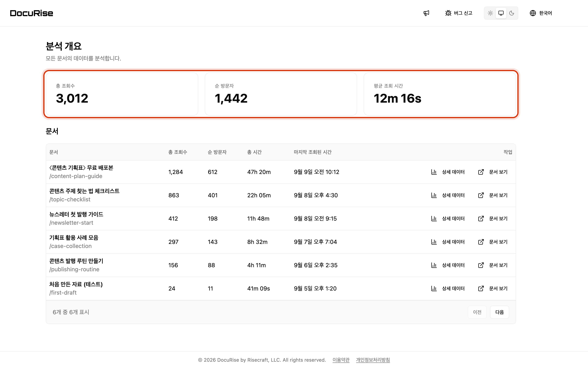The height and width of the screenshot is (368, 588).
Task: Click the 총 시간 column header
Action: [x=254, y=152]
